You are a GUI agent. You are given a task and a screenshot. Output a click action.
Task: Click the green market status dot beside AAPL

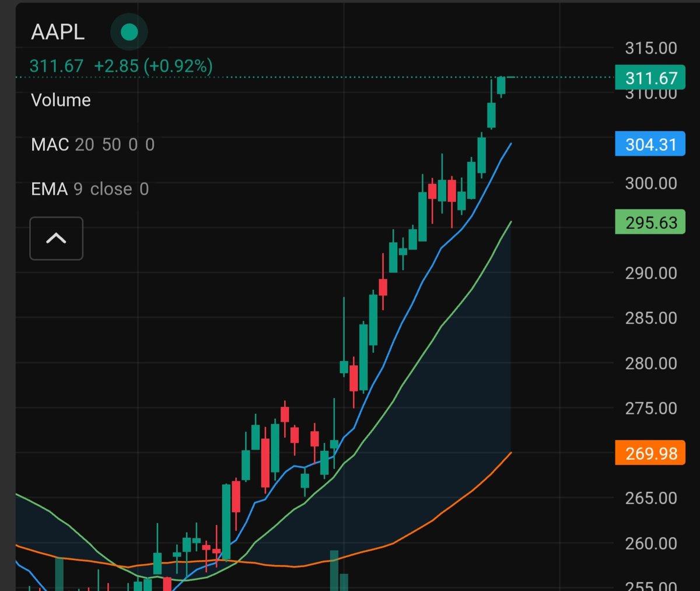(x=129, y=32)
